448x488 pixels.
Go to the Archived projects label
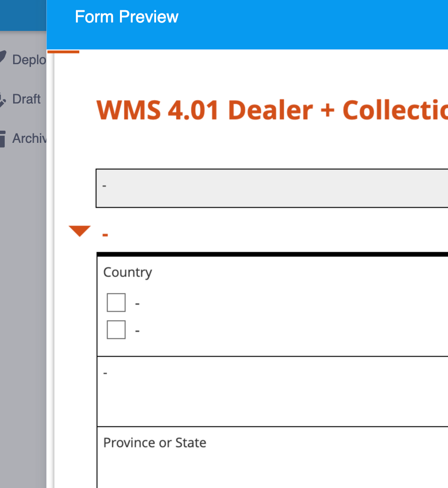coord(29,139)
